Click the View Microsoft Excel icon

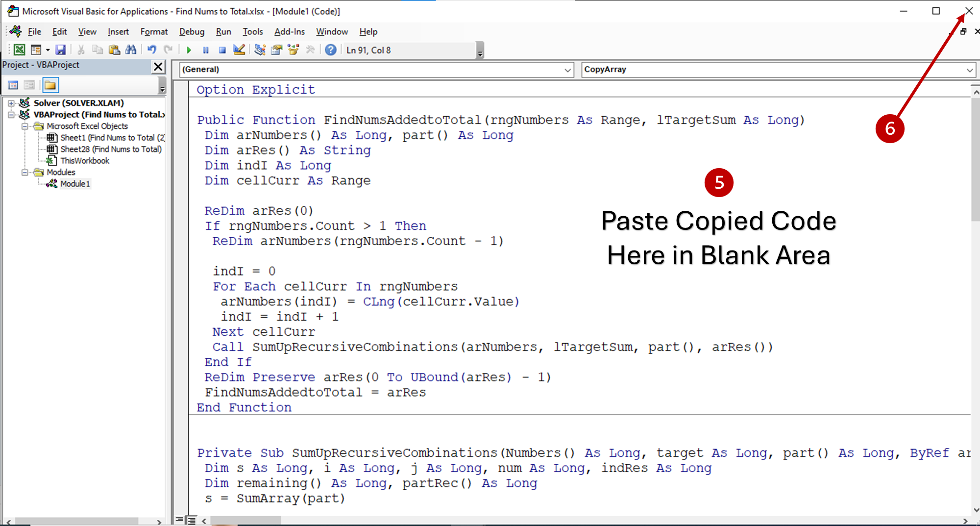click(x=19, y=50)
